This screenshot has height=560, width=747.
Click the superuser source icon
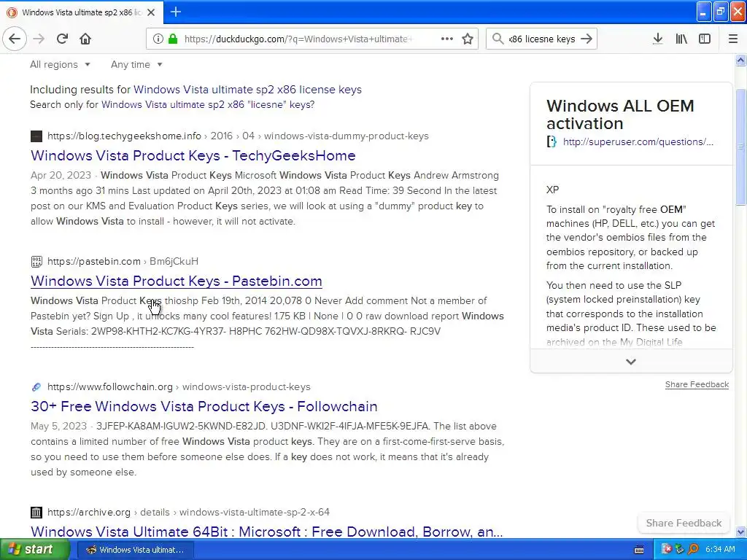tap(551, 141)
